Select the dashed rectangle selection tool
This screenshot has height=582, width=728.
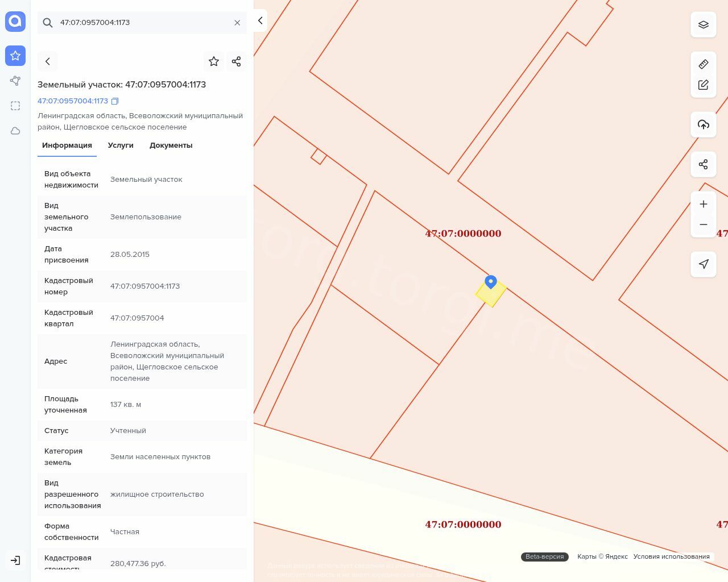[x=15, y=106]
